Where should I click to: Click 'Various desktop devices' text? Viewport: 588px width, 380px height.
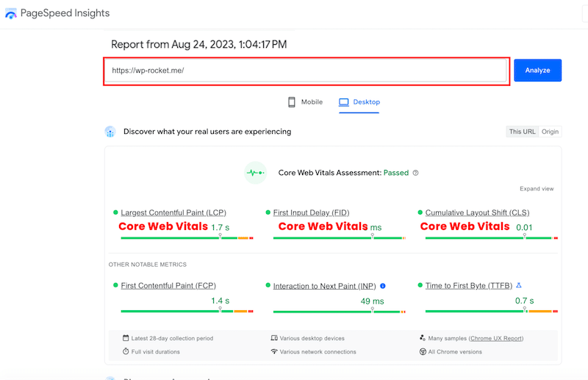(x=312, y=338)
